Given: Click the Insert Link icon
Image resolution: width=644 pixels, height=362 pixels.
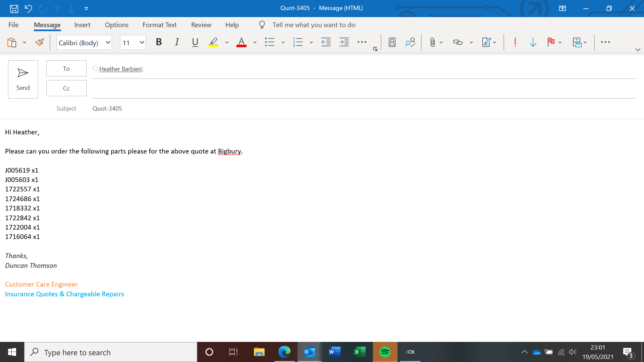Looking at the screenshot, I should click(x=458, y=42).
